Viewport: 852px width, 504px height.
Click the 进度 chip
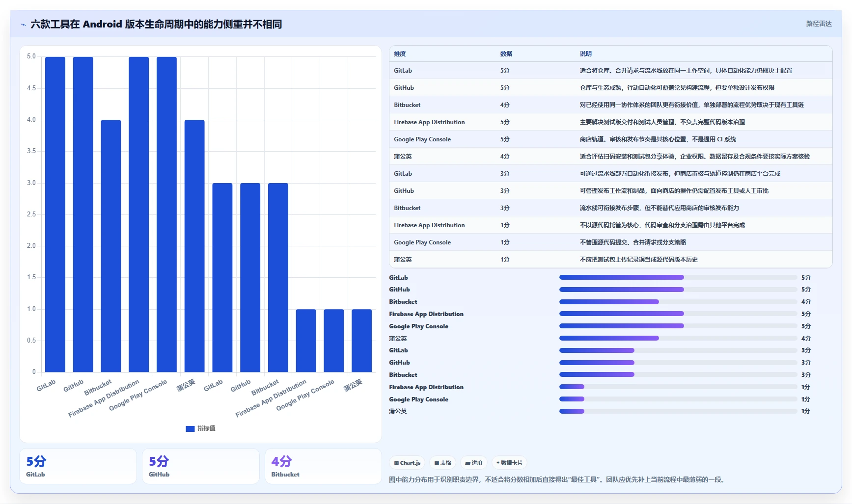click(x=474, y=463)
